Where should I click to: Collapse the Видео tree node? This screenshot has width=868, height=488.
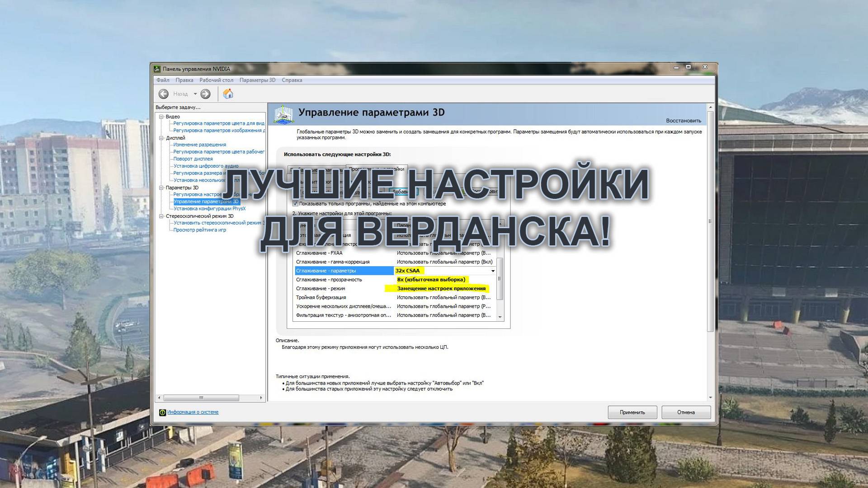click(161, 117)
